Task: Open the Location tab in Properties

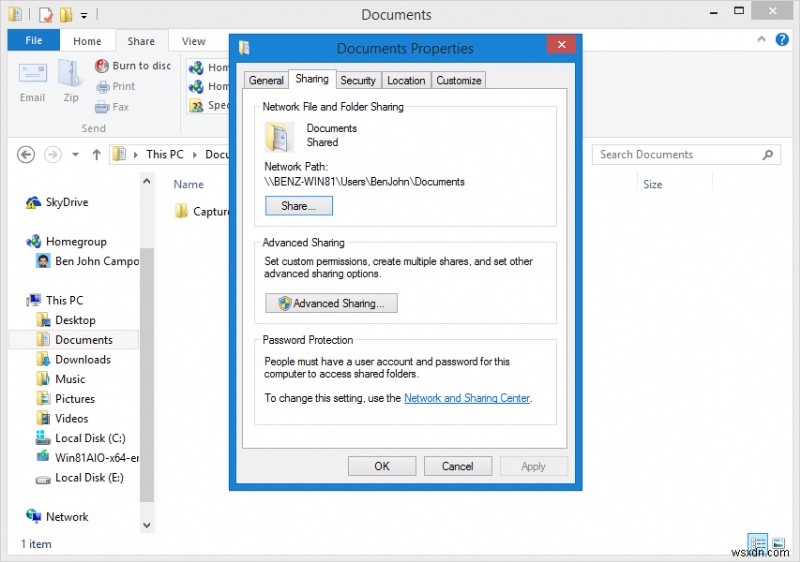Action: pyautogui.click(x=406, y=80)
